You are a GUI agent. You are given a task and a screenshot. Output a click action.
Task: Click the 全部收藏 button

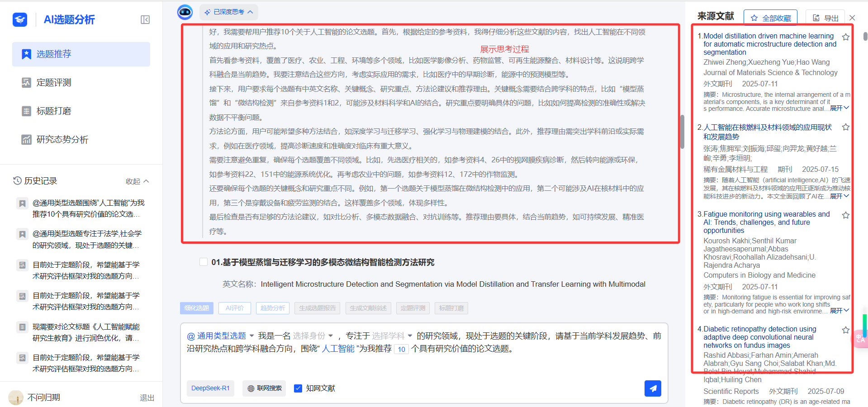[770, 18]
